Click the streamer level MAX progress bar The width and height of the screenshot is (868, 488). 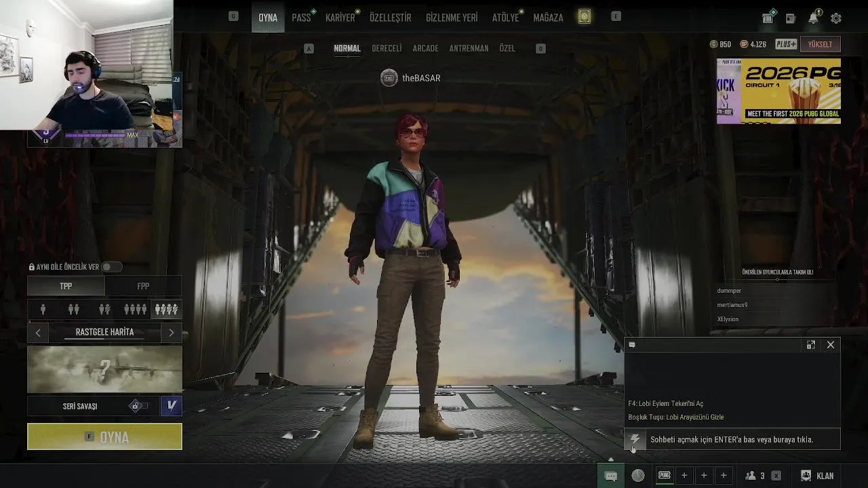coord(96,136)
